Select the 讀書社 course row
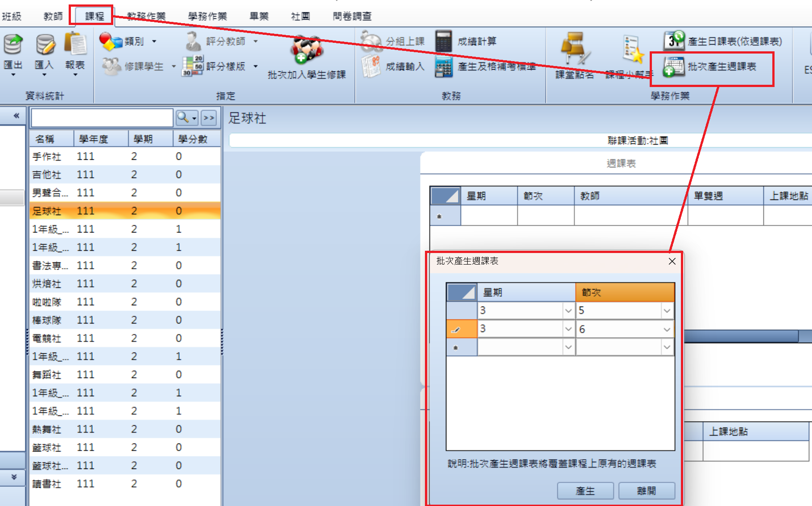 [x=125, y=484]
